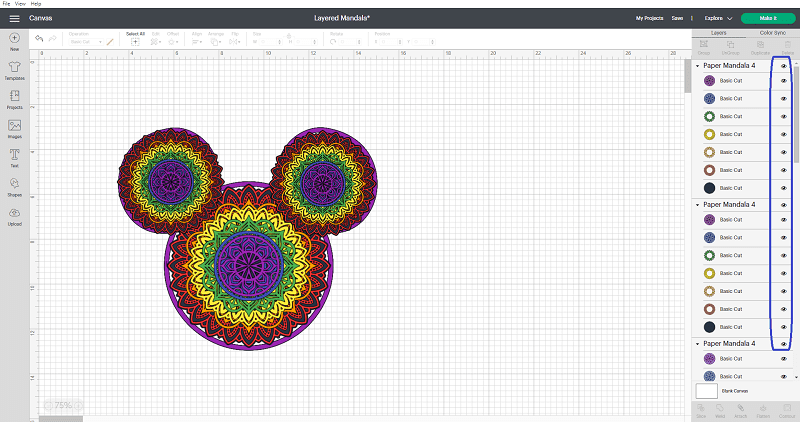The image size is (800, 422).
Task: Click the Contour tool
Action: click(787, 411)
